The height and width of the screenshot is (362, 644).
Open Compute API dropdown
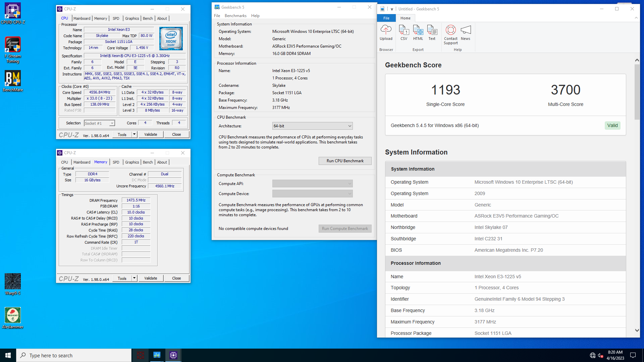click(313, 184)
